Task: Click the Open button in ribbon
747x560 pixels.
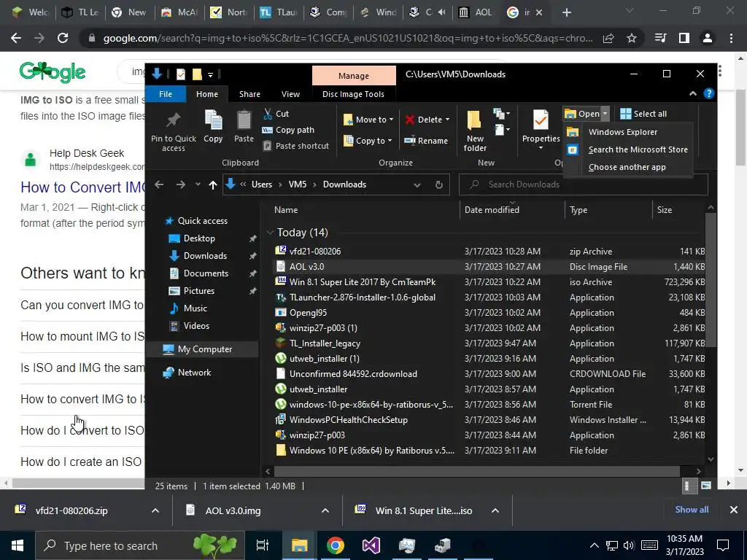Action: (x=582, y=114)
